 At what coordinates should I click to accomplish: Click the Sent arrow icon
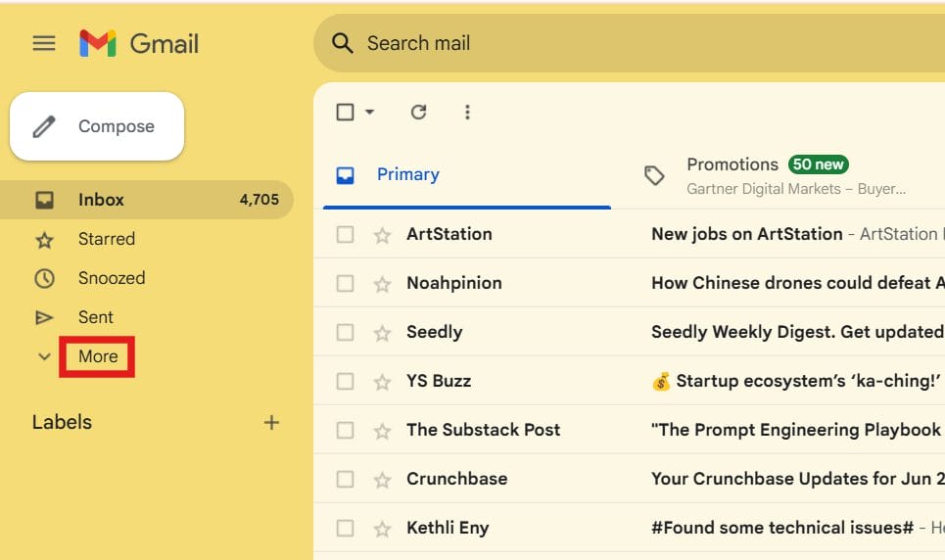[44, 317]
